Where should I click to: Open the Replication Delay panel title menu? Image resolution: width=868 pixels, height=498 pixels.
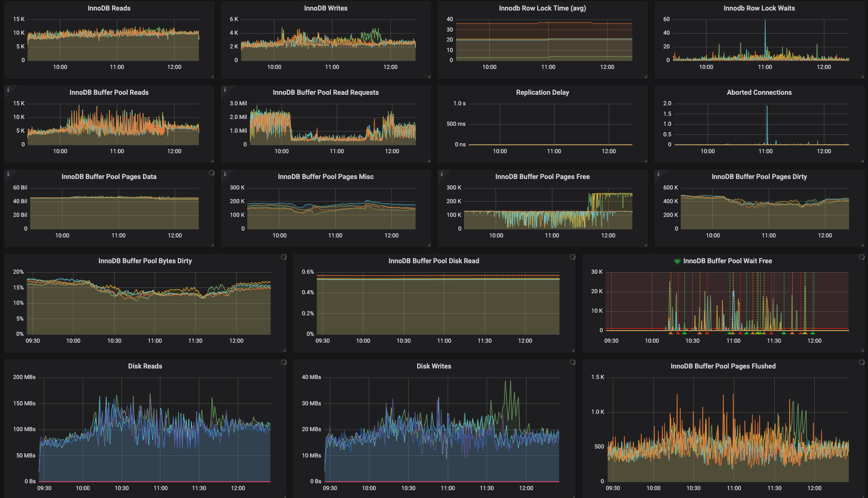tap(542, 93)
